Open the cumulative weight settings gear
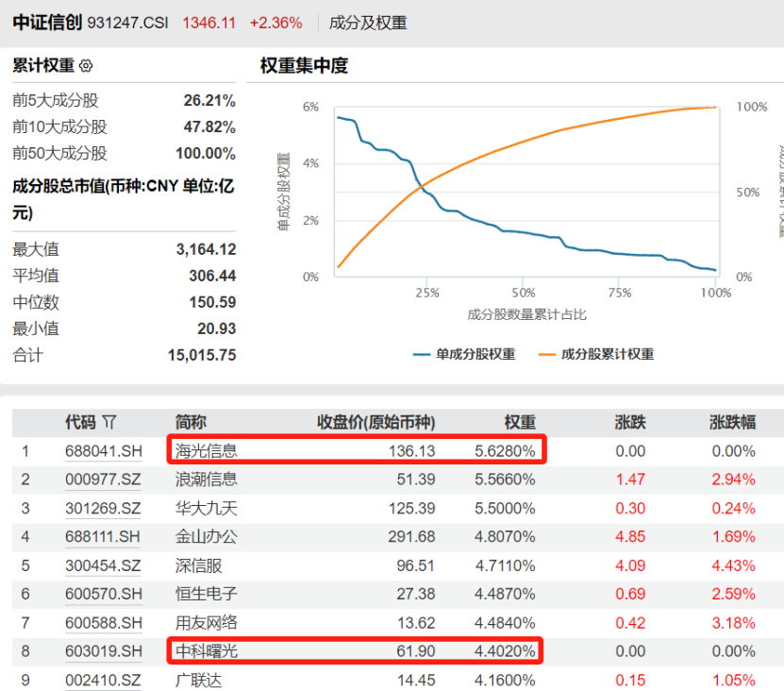The image size is (784, 691). 86,65
